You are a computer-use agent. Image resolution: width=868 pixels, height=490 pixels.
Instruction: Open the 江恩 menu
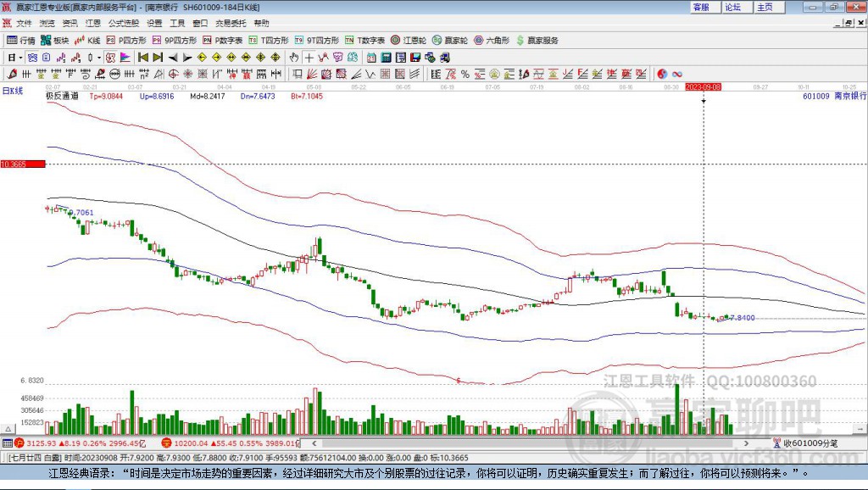click(x=93, y=23)
